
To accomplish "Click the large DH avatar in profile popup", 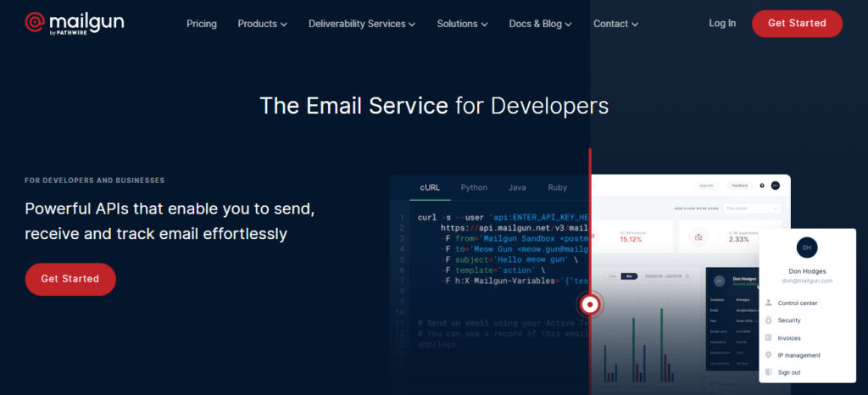I will pyautogui.click(x=807, y=248).
